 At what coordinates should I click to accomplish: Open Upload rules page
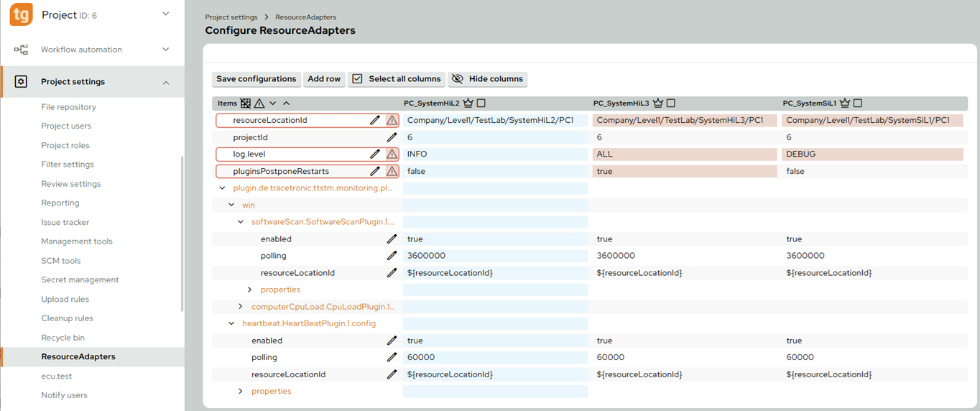[65, 299]
